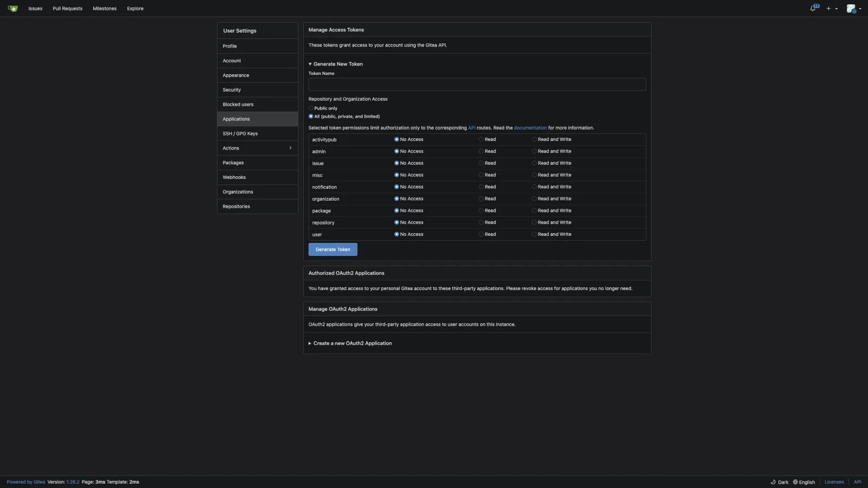Viewport: 868px width, 488px height.
Task: Collapse the Generate New Token section
Action: coord(336,64)
